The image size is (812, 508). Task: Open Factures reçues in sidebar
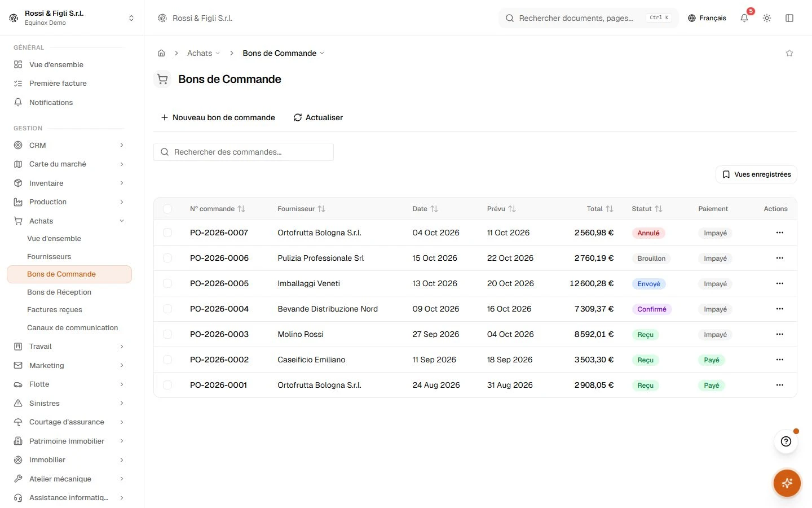55,309
